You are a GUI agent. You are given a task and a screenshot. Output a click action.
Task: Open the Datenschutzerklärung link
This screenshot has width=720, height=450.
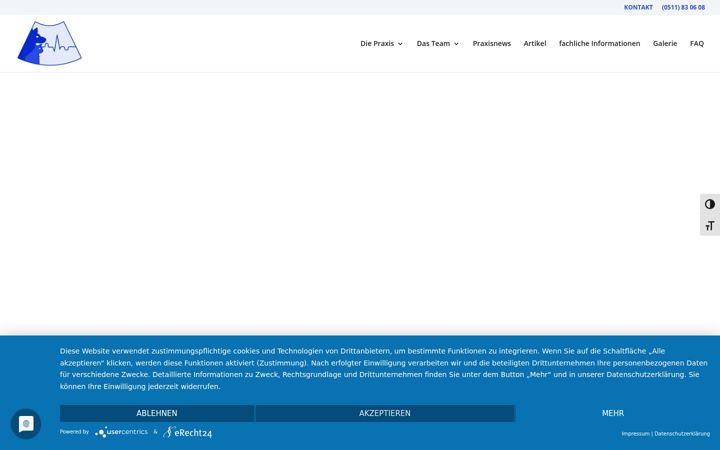pos(682,433)
